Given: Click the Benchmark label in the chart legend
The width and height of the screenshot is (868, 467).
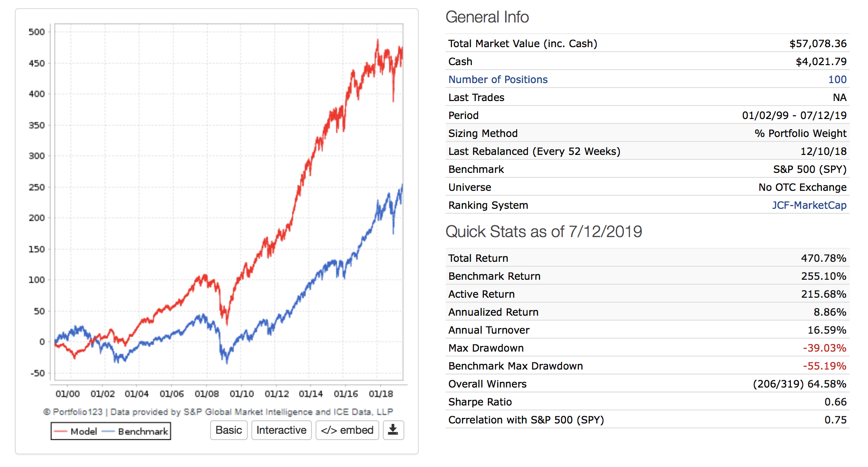Looking at the screenshot, I should (143, 432).
